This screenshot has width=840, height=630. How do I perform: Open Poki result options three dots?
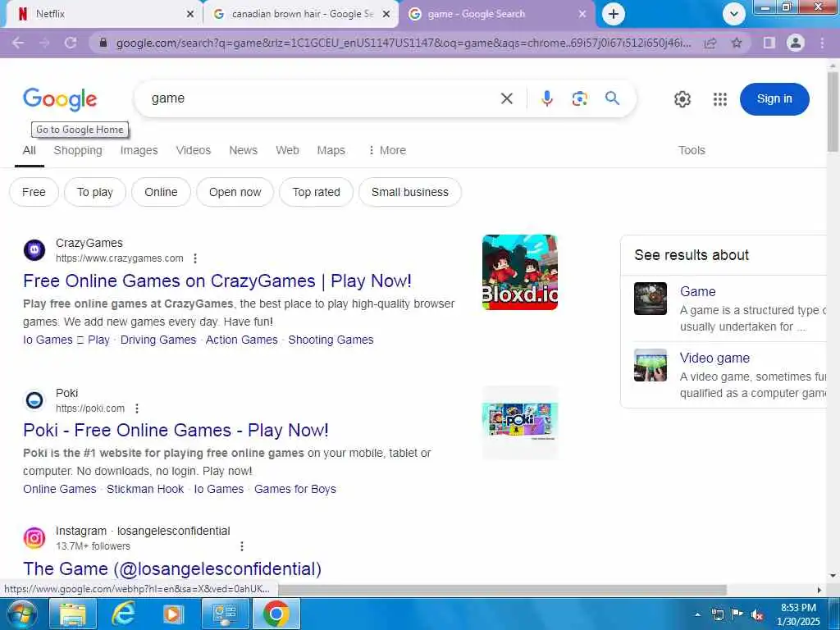tap(137, 409)
